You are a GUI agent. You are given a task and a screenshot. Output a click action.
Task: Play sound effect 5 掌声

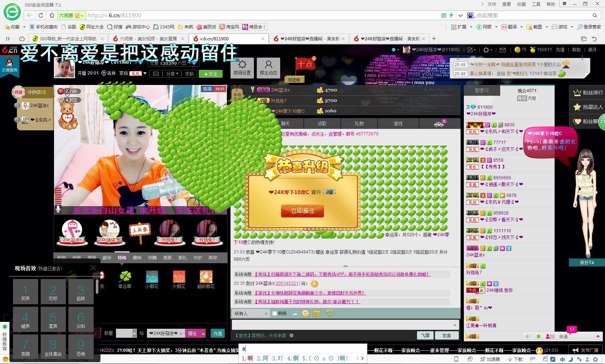coord(53,319)
